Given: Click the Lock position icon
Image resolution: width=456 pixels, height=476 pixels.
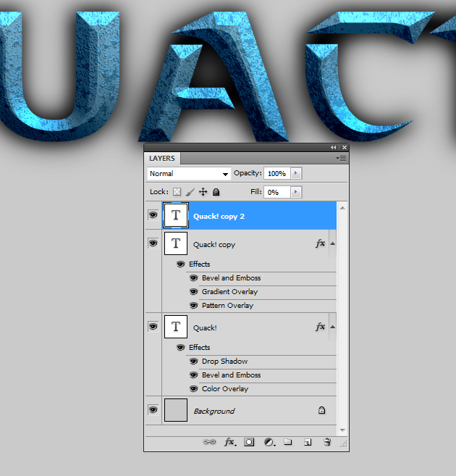Looking at the screenshot, I should pos(203,192).
